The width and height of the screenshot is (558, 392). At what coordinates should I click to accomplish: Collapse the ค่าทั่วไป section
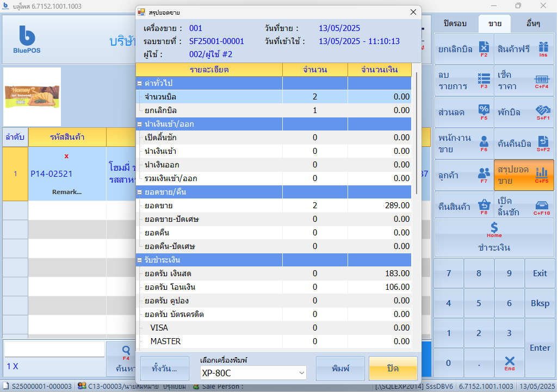[x=140, y=83]
